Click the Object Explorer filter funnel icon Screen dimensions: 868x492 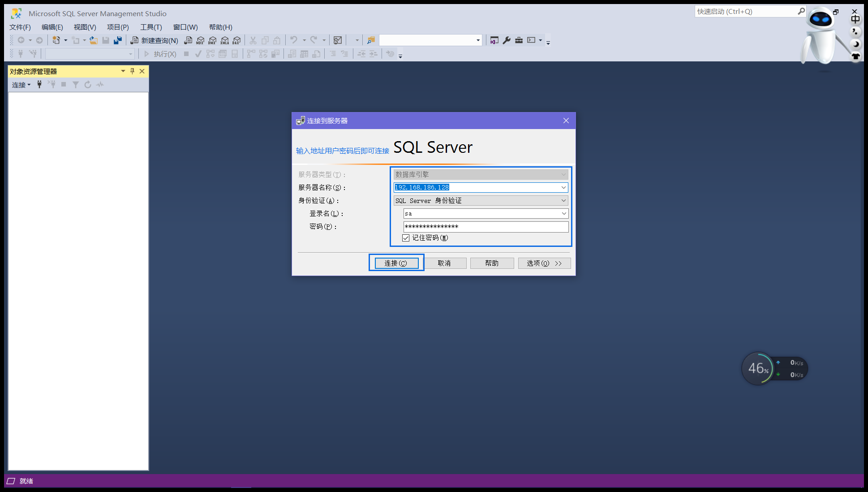[76, 84]
